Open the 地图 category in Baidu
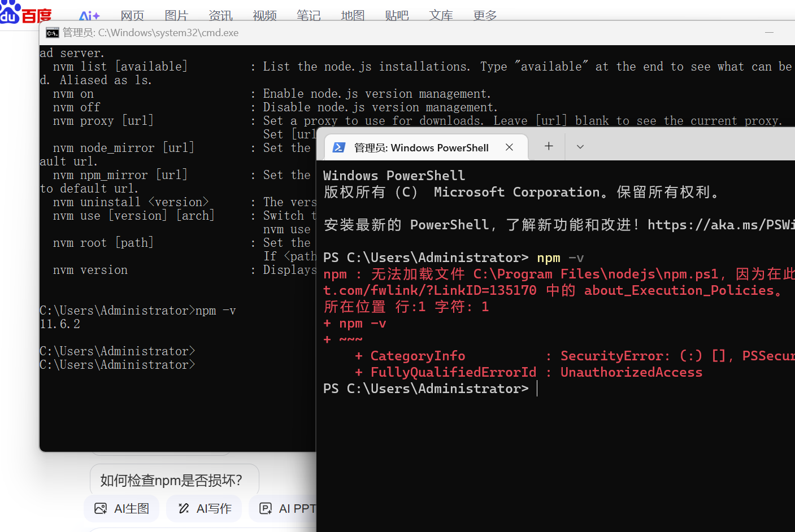Screen dimensions: 795x532 (x=353, y=16)
